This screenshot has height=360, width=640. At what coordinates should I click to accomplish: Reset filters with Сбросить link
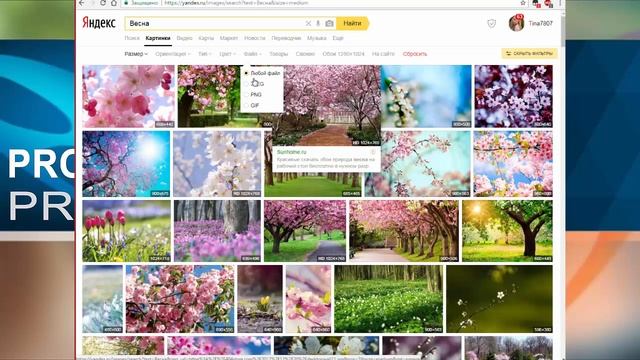tap(415, 54)
